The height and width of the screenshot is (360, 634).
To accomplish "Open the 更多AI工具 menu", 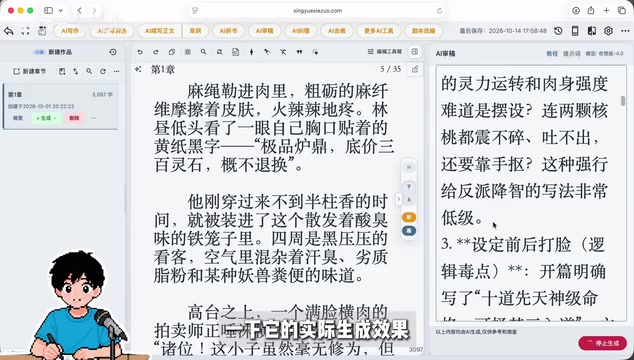I will 378,31.
